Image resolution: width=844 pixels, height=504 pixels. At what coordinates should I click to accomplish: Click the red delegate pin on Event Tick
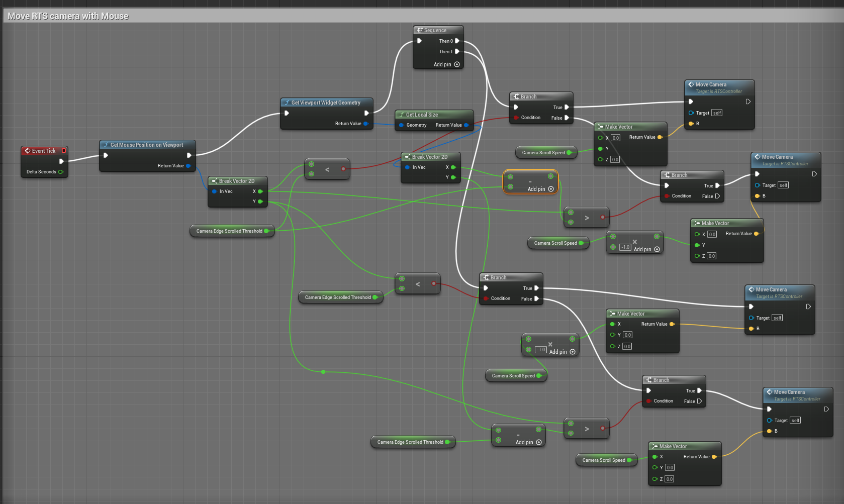point(64,151)
